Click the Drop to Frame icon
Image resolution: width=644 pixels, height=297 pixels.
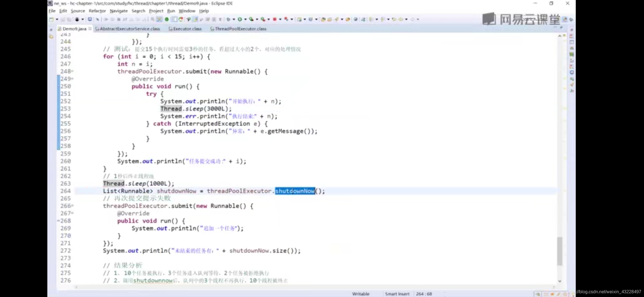[152, 19]
